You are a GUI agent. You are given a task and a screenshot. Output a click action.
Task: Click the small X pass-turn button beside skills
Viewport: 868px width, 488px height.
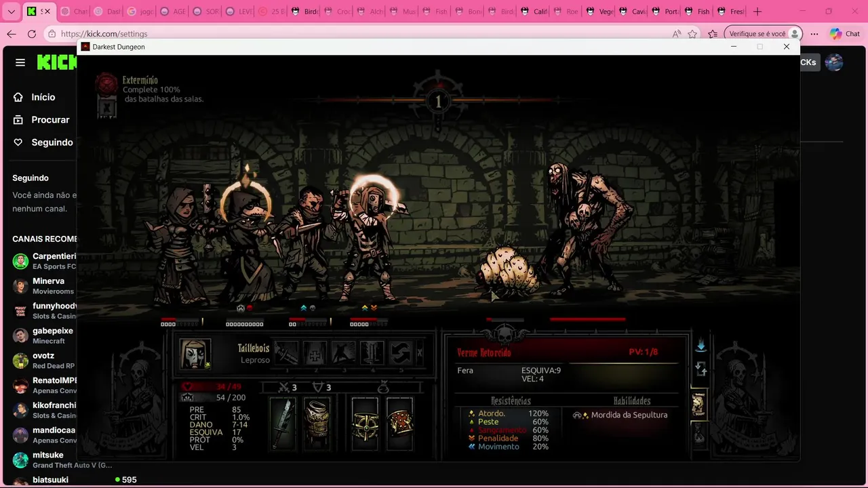click(x=420, y=353)
